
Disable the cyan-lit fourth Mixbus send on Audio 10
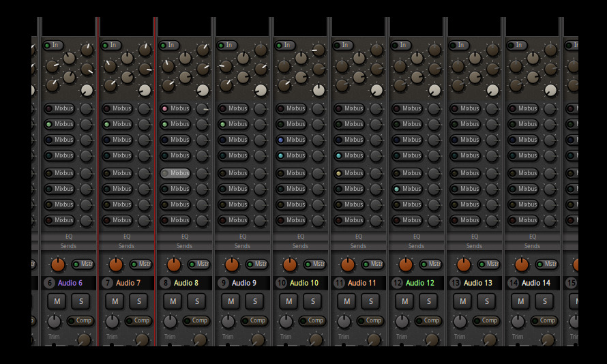[291, 155]
